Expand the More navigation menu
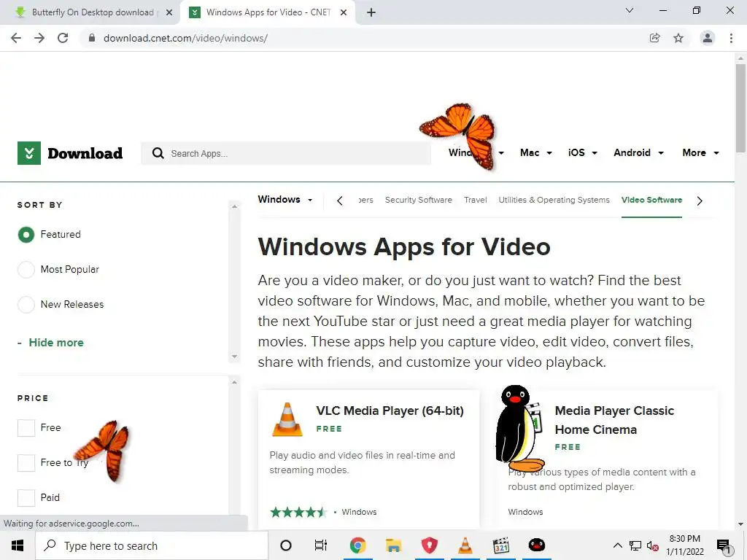Screen dimensions: 747x560 [x=700, y=153]
